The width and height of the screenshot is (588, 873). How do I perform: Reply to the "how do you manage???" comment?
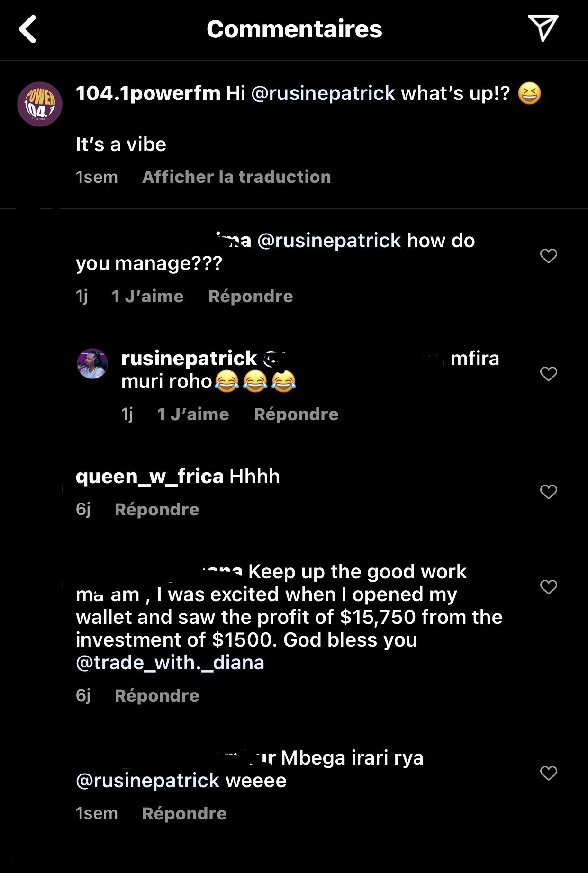tap(251, 297)
